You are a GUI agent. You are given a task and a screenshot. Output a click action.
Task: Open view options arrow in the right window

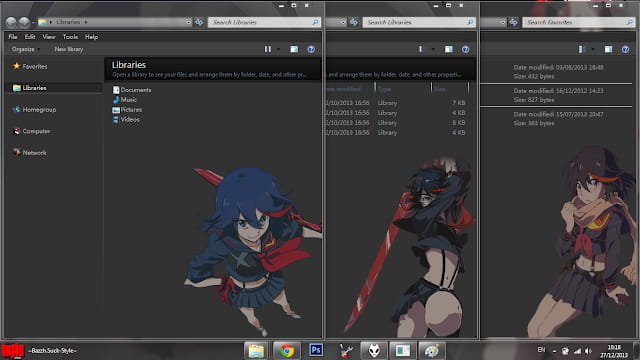click(593, 49)
